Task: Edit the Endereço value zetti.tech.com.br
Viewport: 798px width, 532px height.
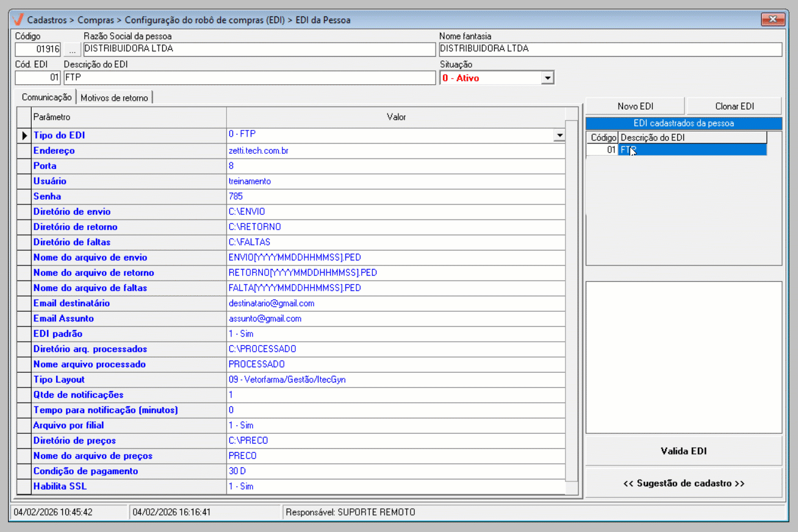Action: [395, 151]
